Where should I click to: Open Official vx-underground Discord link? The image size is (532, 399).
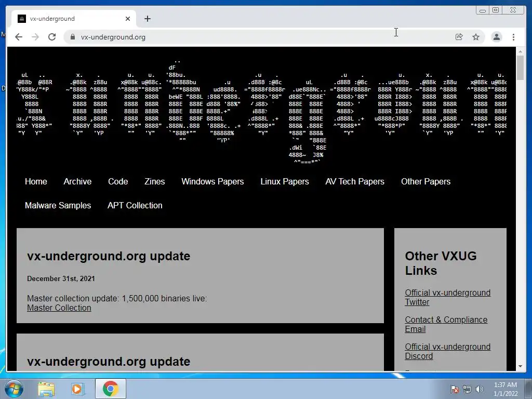pyautogui.click(x=447, y=352)
